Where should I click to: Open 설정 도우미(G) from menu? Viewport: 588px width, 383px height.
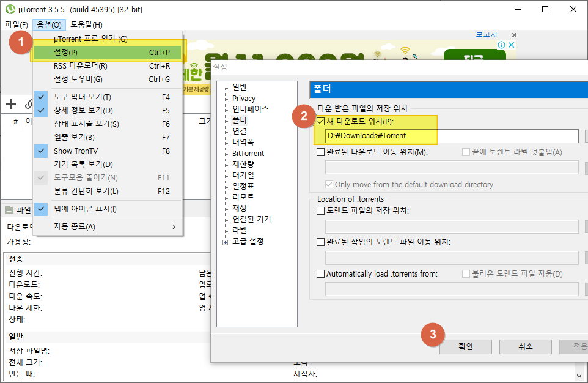[x=108, y=80]
